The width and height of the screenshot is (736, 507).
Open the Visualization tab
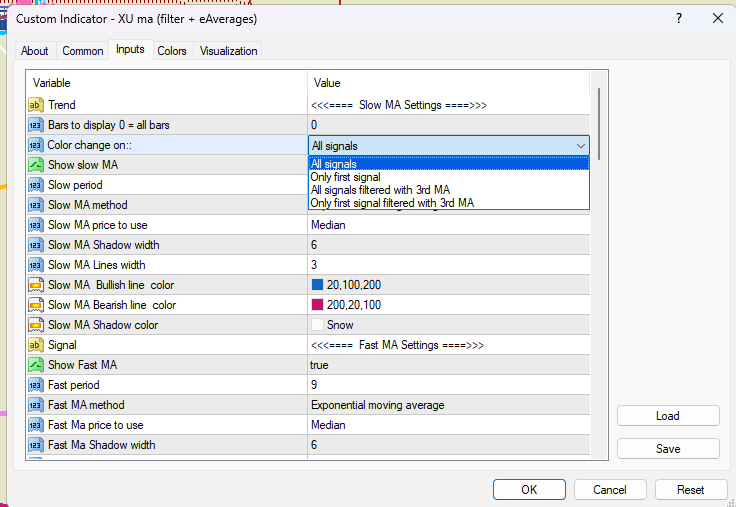228,51
